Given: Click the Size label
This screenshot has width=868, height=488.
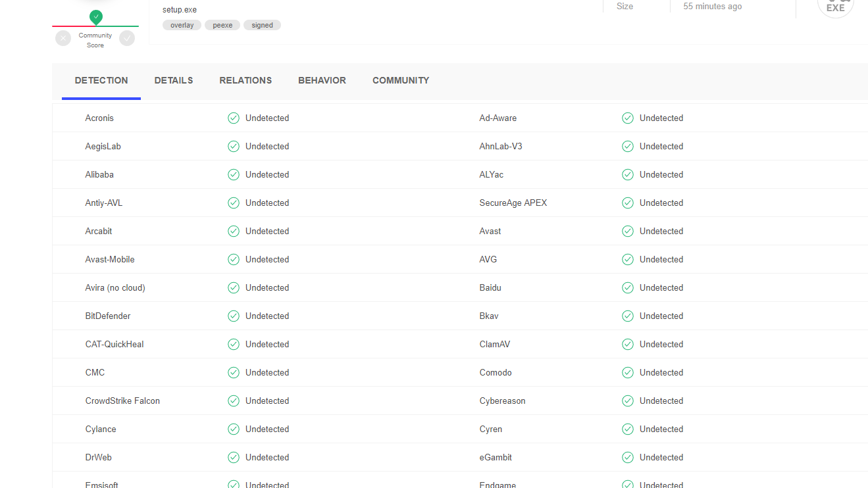Looking at the screenshot, I should [x=625, y=7].
